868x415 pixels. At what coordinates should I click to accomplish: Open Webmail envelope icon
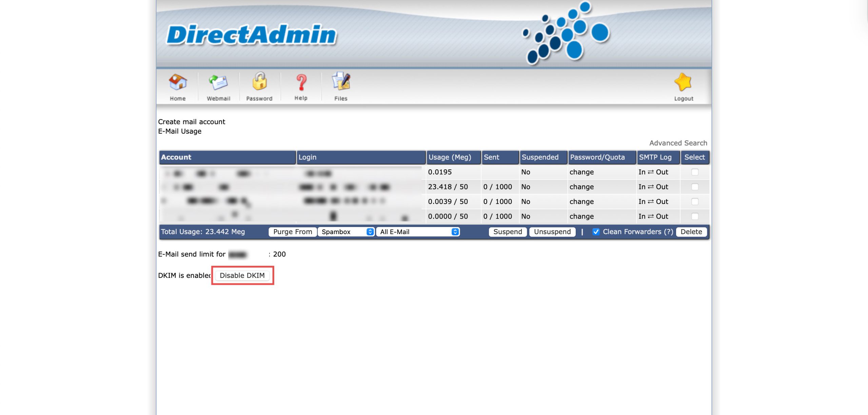[218, 82]
